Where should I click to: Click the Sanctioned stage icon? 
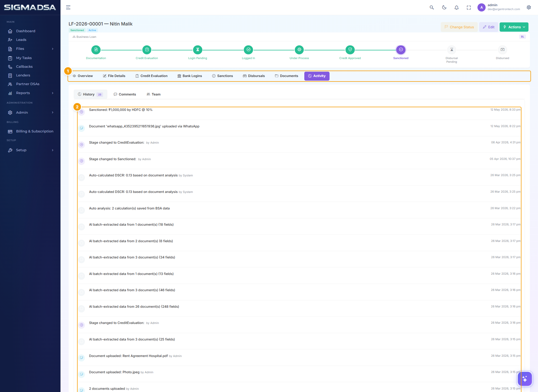click(x=401, y=50)
